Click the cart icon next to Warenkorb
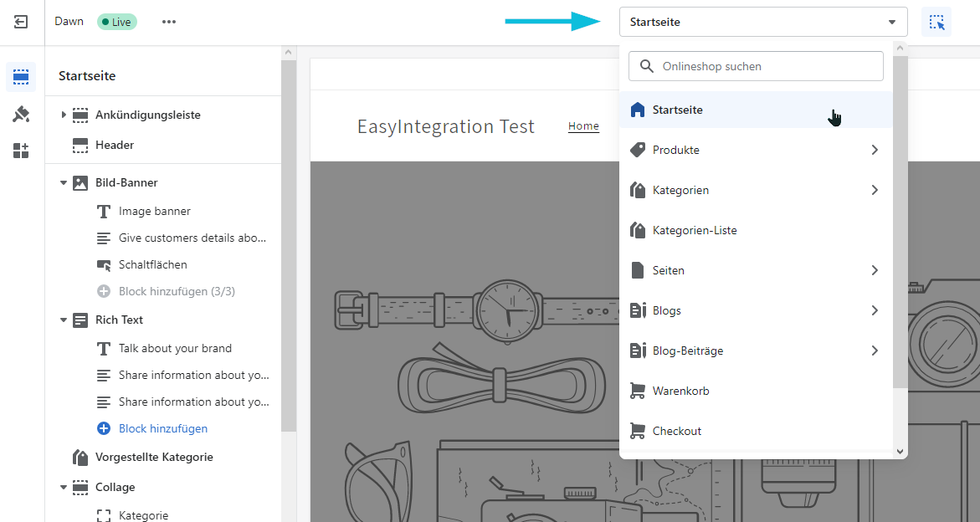Image resolution: width=980 pixels, height=522 pixels. [x=638, y=391]
